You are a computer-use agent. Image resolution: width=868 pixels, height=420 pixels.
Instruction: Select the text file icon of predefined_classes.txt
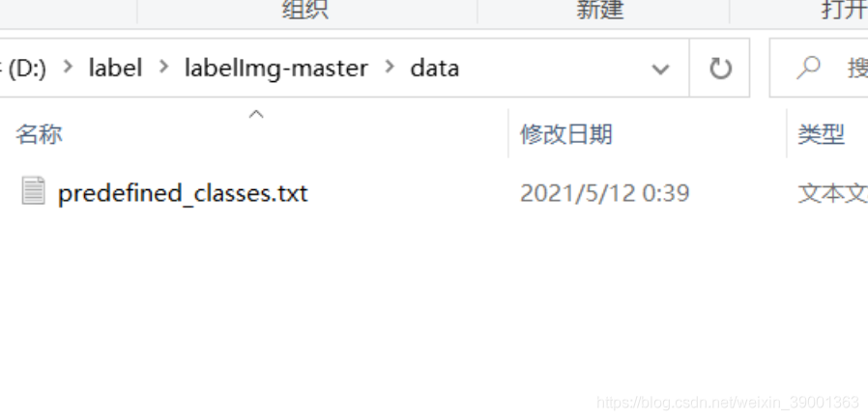point(33,190)
